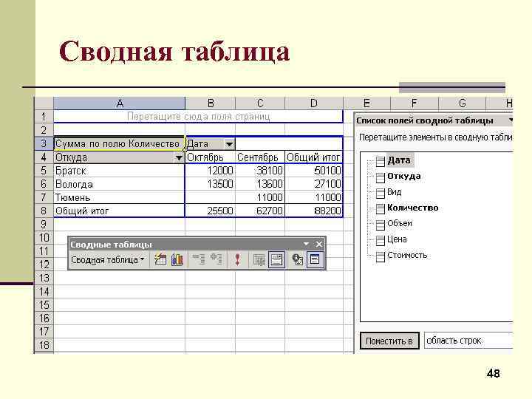Screen dimensions: 532x399
Task: Open the Откуда field filter dropdown
Action: click(179, 157)
